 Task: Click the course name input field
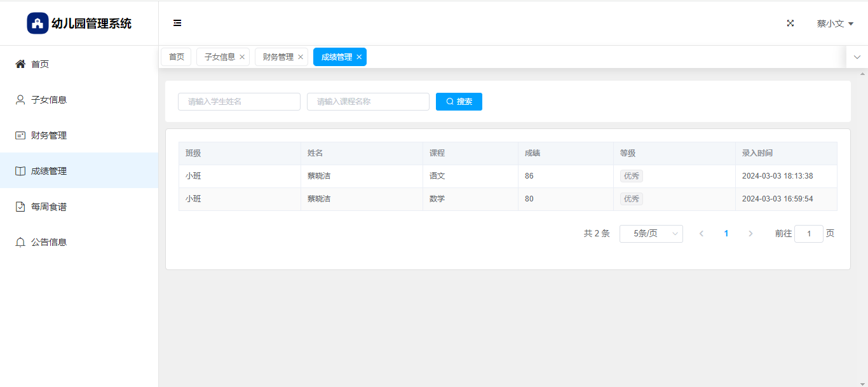pyautogui.click(x=368, y=102)
